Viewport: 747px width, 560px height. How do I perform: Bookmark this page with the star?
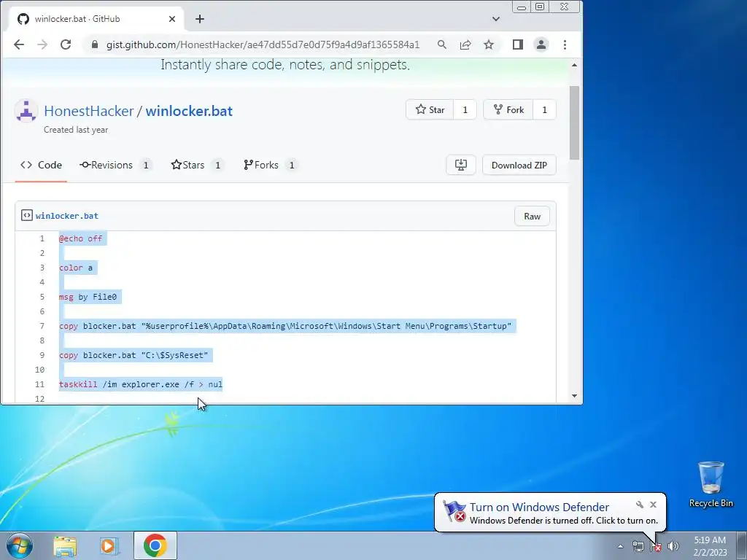[489, 44]
